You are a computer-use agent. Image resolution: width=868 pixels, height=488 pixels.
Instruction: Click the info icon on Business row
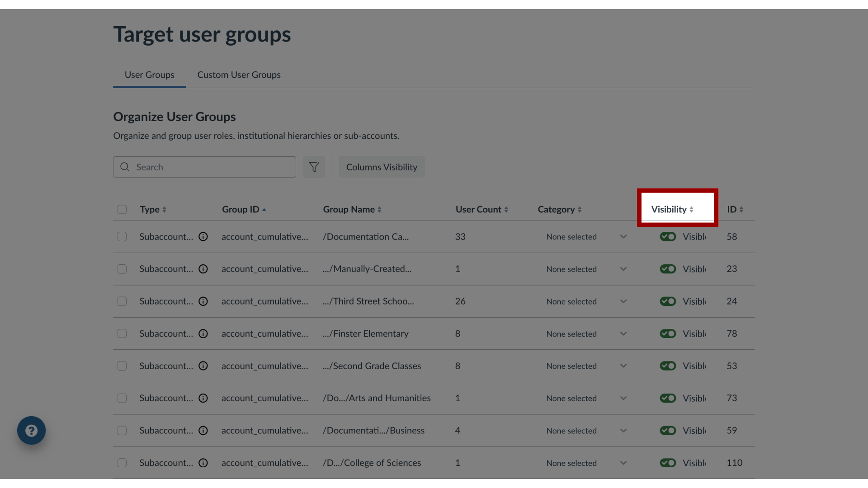tap(203, 430)
